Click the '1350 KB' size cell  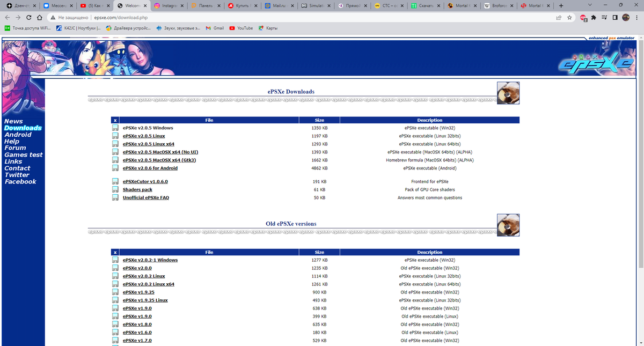[x=319, y=128]
